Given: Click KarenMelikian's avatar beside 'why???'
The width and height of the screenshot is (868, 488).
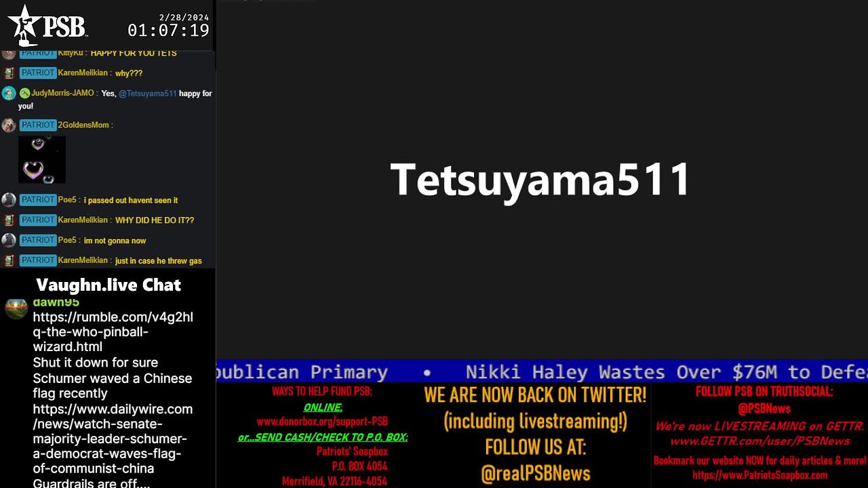Looking at the screenshot, I should [9, 73].
